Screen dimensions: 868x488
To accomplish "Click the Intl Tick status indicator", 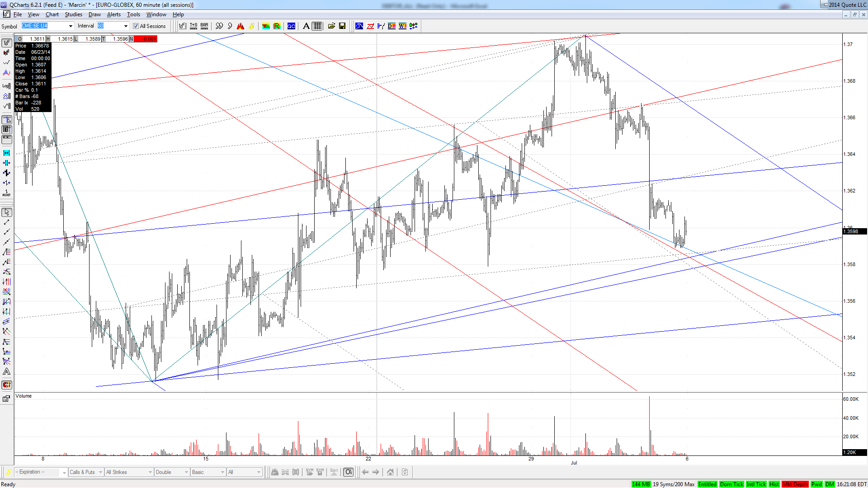I will point(756,484).
